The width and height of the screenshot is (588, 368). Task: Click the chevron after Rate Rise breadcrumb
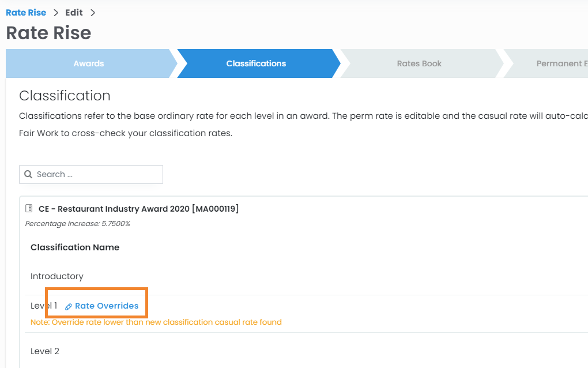pos(56,13)
